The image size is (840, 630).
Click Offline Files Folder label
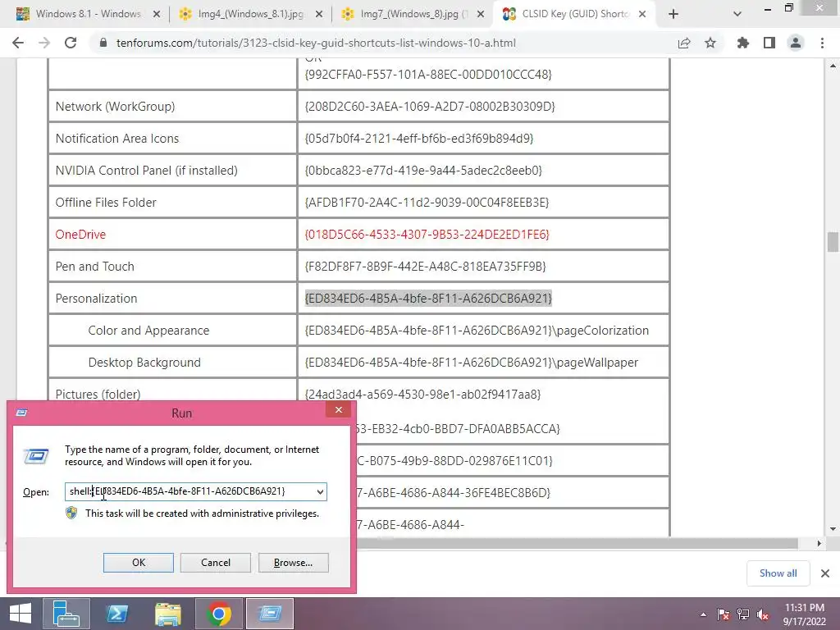click(x=106, y=203)
